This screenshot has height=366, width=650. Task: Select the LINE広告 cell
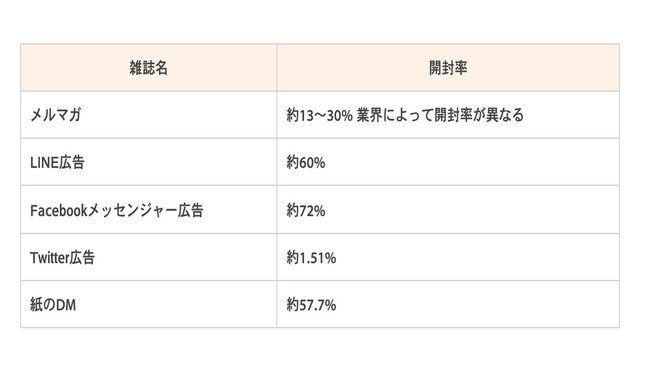click(x=148, y=162)
